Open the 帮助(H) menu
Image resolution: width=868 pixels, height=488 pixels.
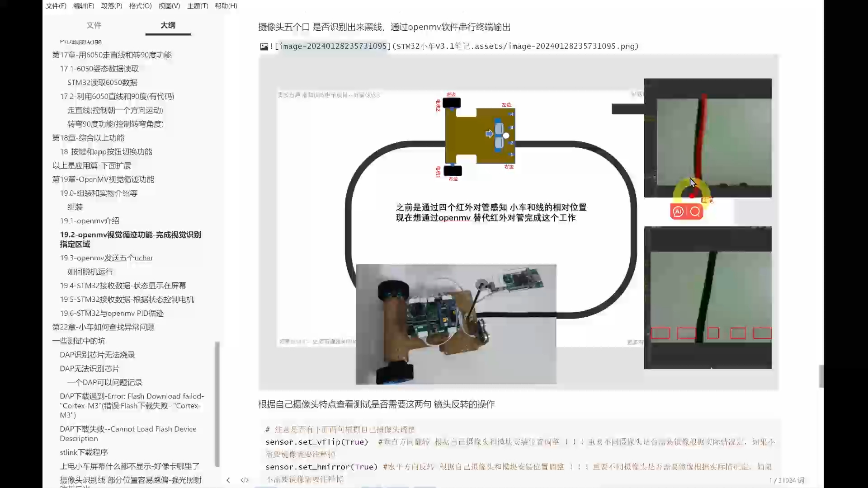pyautogui.click(x=226, y=6)
